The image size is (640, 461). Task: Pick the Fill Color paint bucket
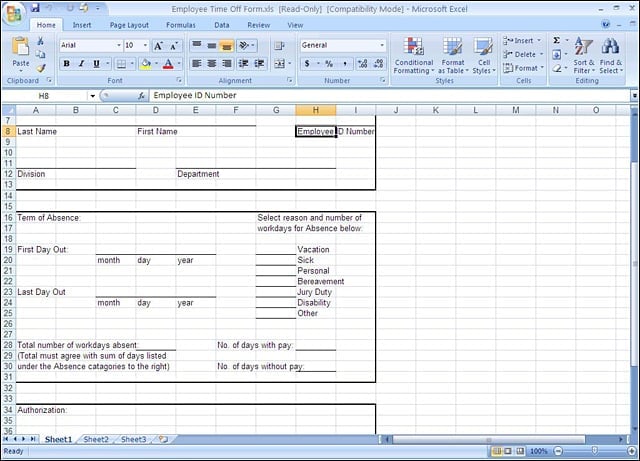145,64
